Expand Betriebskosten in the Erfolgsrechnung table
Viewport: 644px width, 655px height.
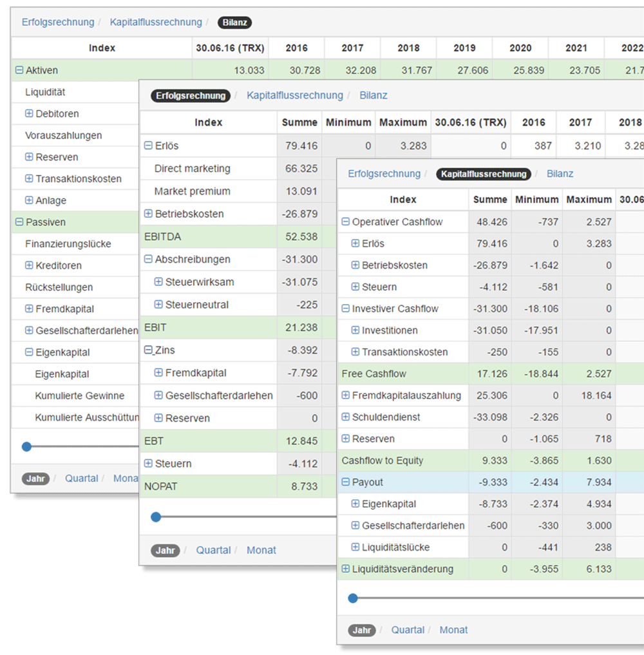[149, 214]
